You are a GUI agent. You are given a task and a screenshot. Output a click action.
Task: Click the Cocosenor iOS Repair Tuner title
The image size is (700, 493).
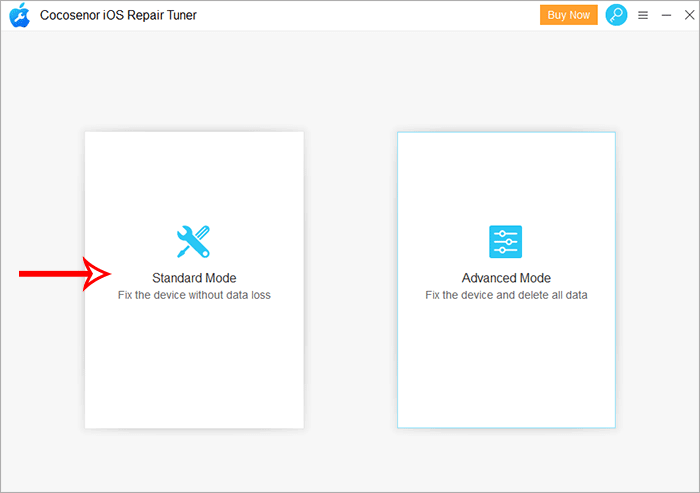pyautogui.click(x=118, y=15)
